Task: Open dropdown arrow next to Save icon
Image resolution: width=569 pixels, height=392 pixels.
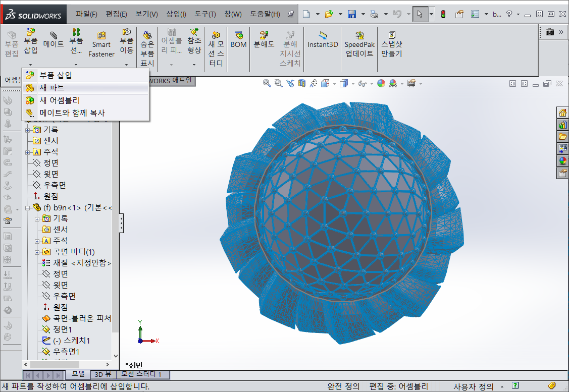Action: click(x=363, y=14)
